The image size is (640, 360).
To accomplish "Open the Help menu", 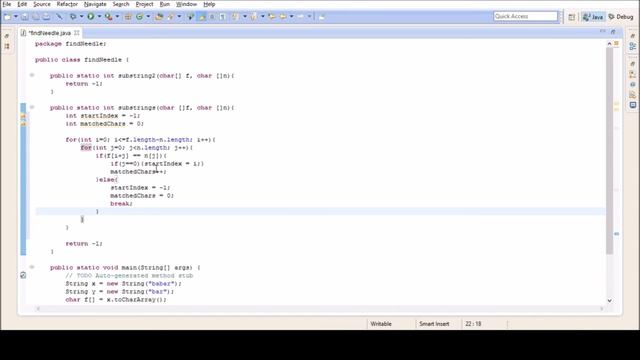I will (209, 4).
